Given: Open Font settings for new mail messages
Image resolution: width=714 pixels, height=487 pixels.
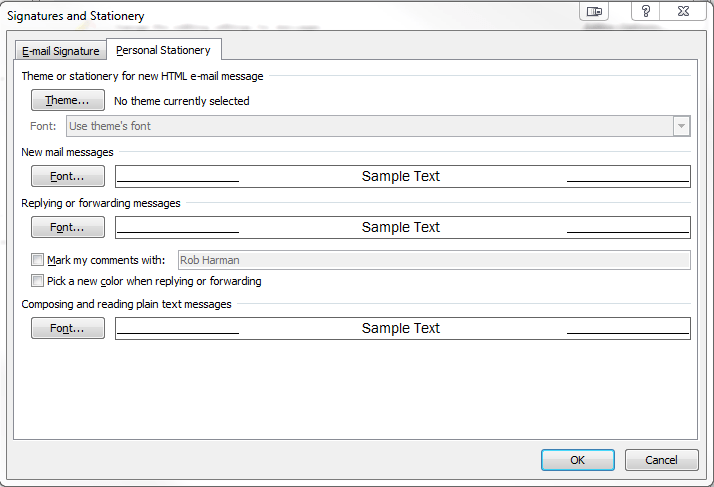Looking at the screenshot, I should pos(68,176).
